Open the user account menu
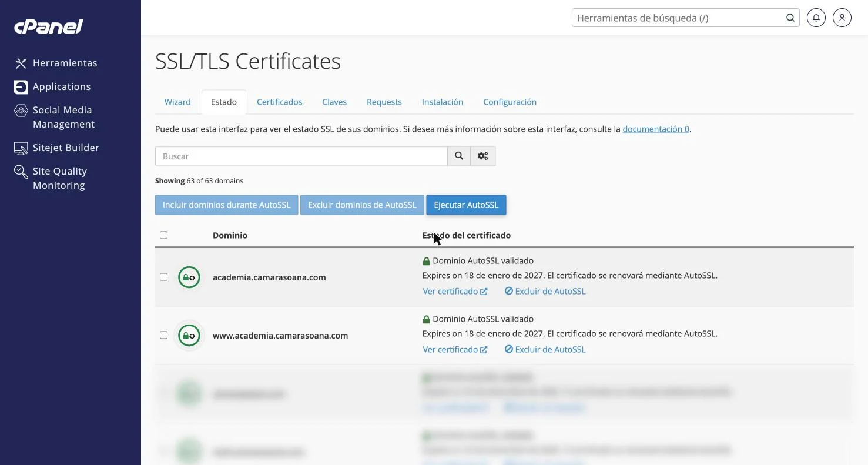This screenshot has width=868, height=465. pyautogui.click(x=842, y=18)
